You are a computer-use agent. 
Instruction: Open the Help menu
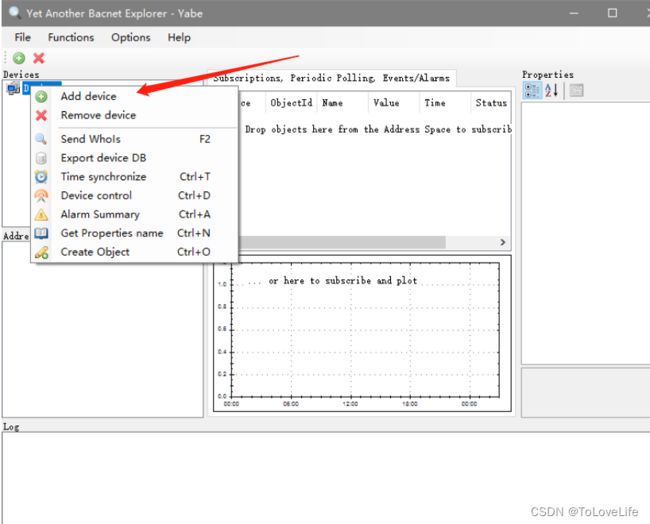click(x=179, y=37)
